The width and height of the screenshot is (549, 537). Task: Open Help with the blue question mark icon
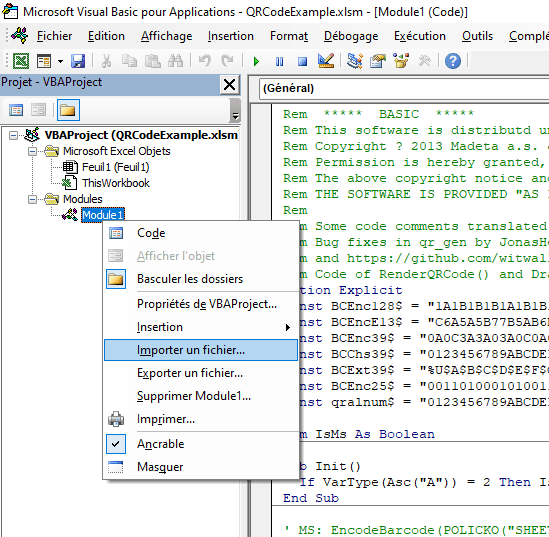(x=453, y=61)
